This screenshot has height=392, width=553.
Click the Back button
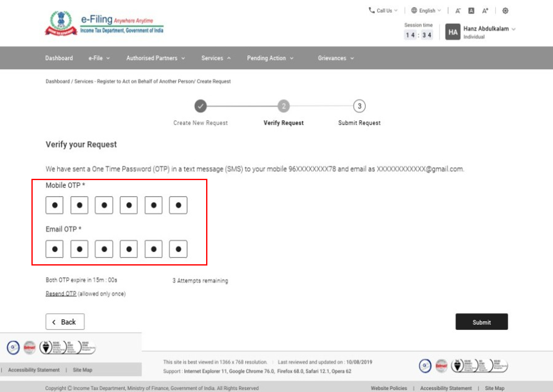(65, 322)
